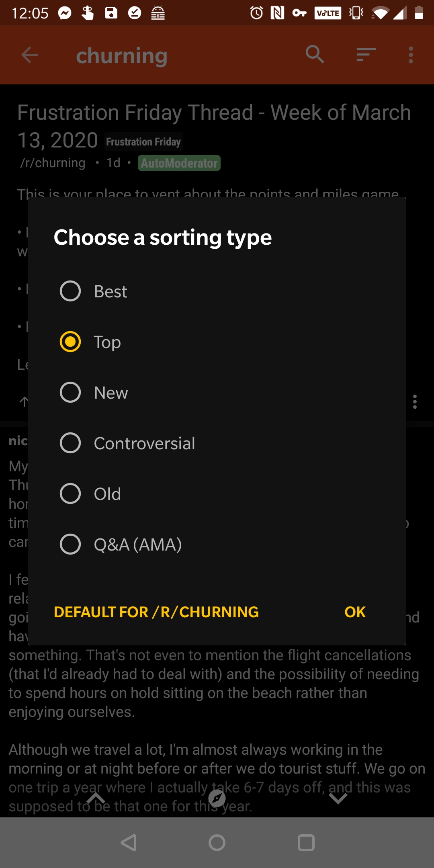The image size is (434, 868).
Task: Open the comment's three-dot options menu
Action: pos(416,402)
